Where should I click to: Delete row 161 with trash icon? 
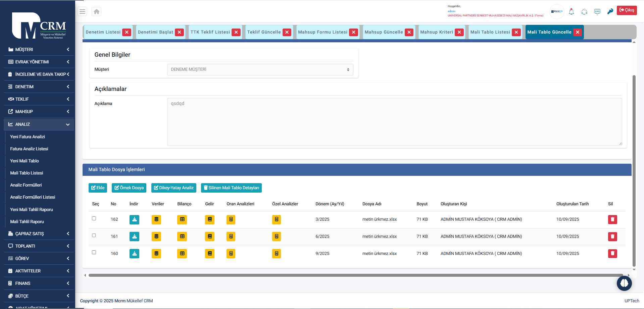(x=612, y=237)
